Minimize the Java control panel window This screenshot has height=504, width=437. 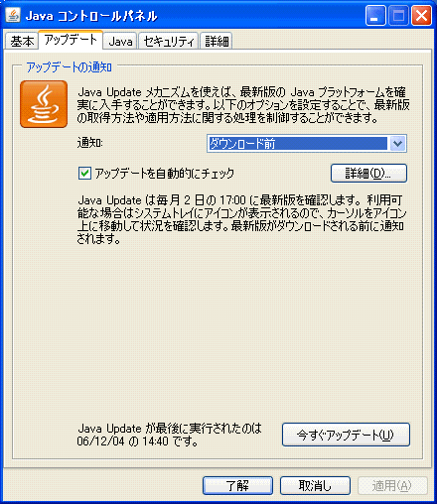click(375, 16)
